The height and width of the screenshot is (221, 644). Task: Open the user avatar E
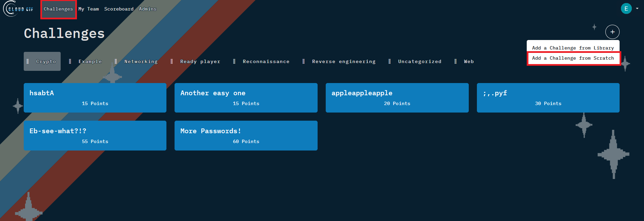click(x=626, y=9)
